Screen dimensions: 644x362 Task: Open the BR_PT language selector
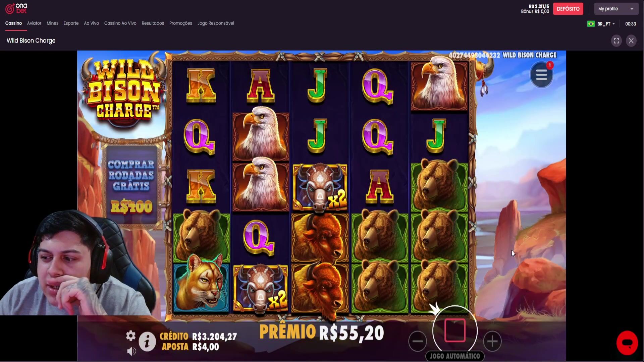tap(606, 24)
